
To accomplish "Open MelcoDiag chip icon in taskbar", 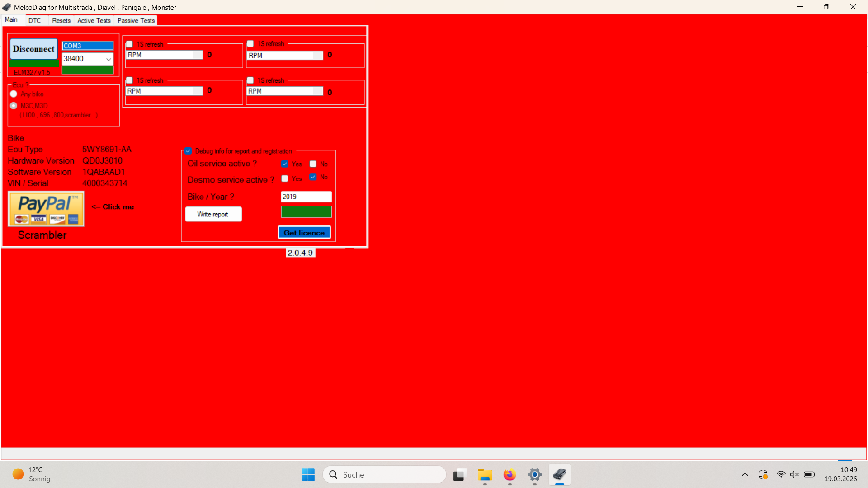I will click(560, 475).
